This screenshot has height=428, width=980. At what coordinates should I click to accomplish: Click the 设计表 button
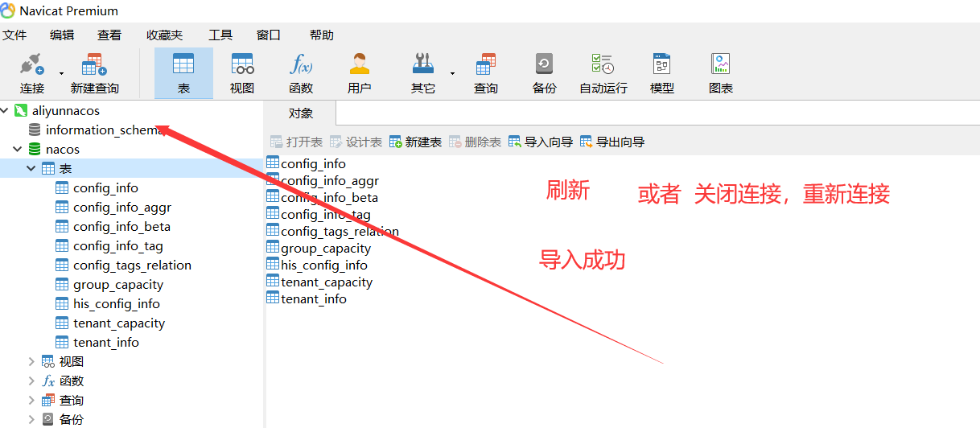[x=356, y=142]
